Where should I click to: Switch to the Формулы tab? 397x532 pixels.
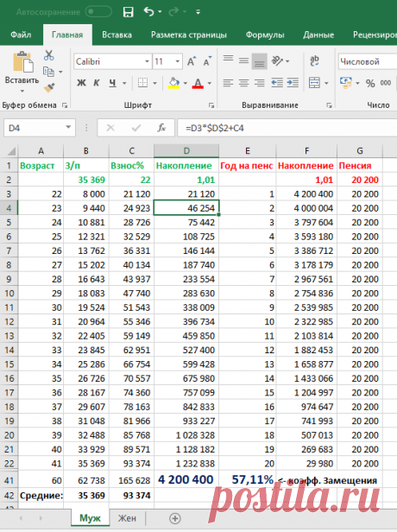(x=265, y=35)
